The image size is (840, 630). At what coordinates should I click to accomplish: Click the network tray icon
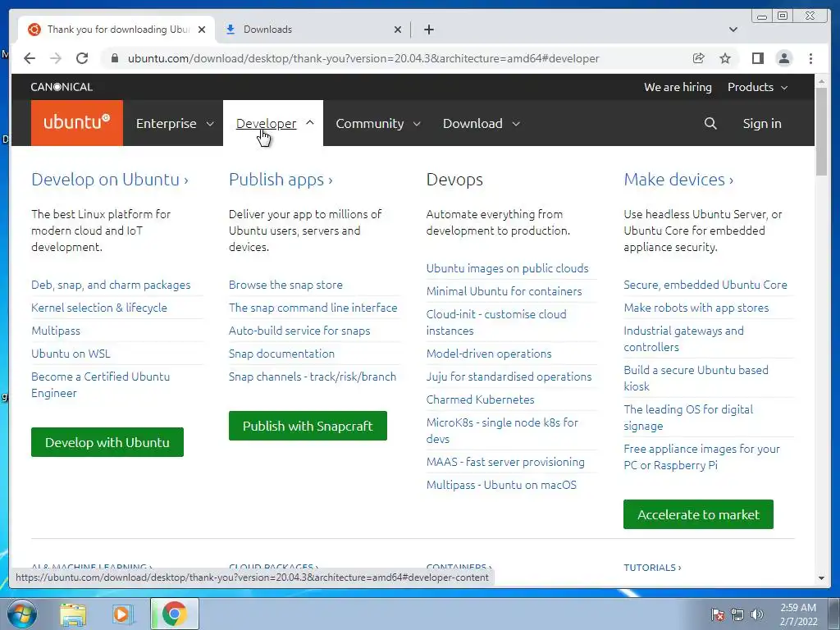click(737, 614)
